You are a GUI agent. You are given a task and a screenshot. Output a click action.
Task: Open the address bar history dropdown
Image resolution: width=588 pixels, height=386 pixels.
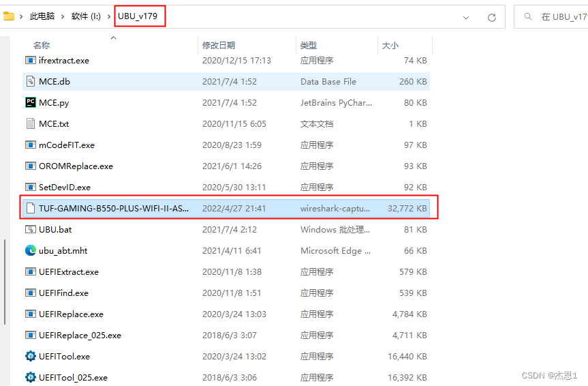[x=466, y=17]
